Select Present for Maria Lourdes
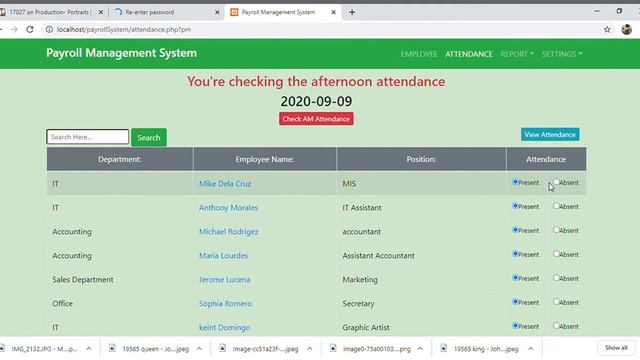 [515, 254]
